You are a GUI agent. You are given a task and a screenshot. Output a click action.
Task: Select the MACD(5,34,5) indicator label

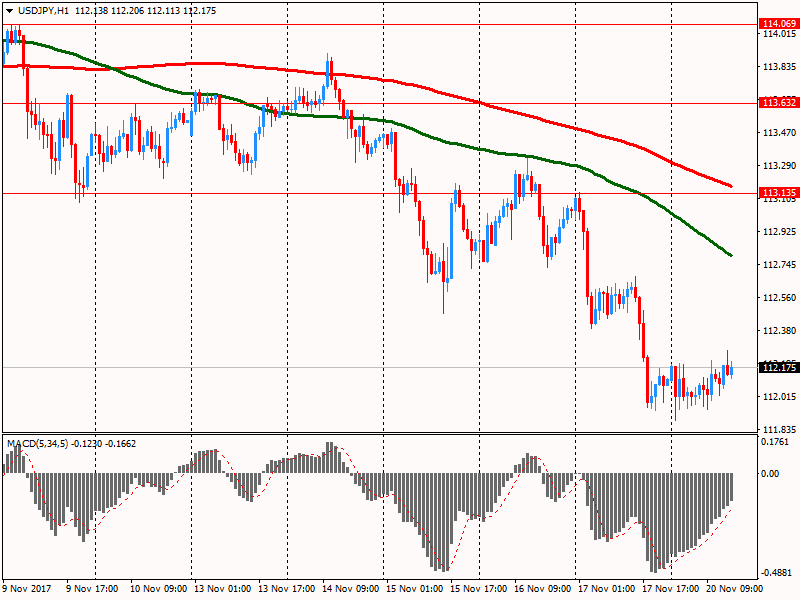coord(37,444)
